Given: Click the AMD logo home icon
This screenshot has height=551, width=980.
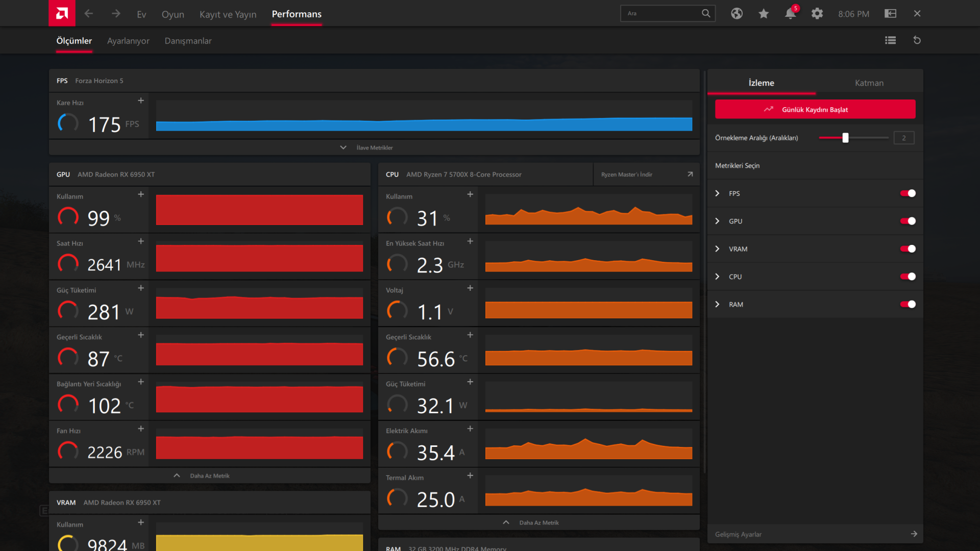Looking at the screenshot, I should coord(62,13).
